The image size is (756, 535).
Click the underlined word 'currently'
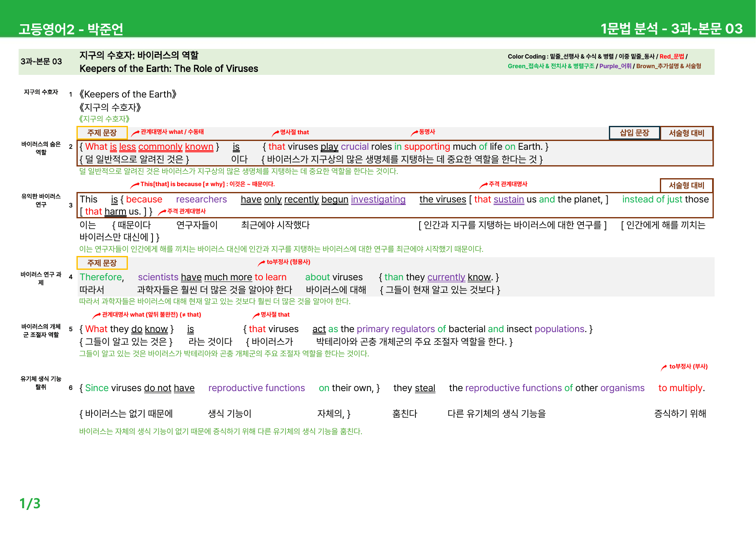tap(446, 277)
